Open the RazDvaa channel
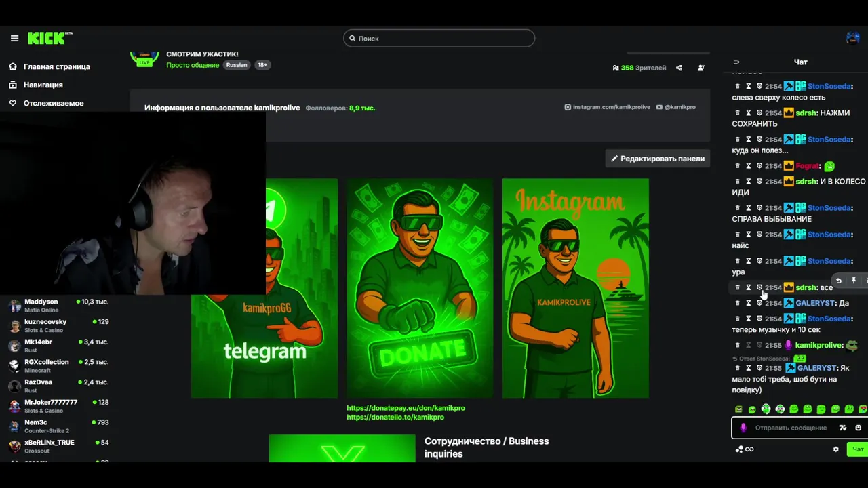The height and width of the screenshot is (488, 868). coord(58,386)
